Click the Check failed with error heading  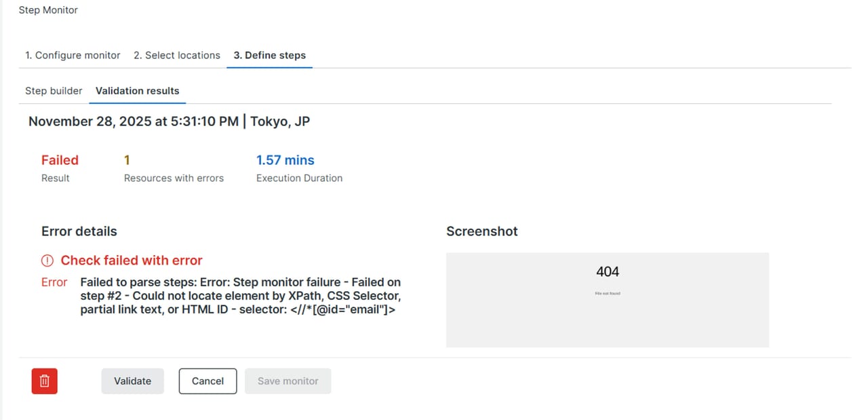tap(132, 261)
